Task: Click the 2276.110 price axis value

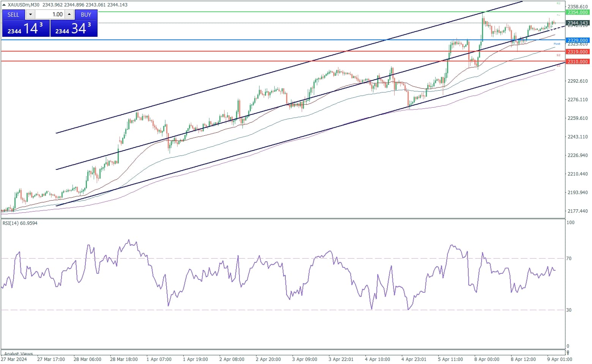Action: (578, 100)
